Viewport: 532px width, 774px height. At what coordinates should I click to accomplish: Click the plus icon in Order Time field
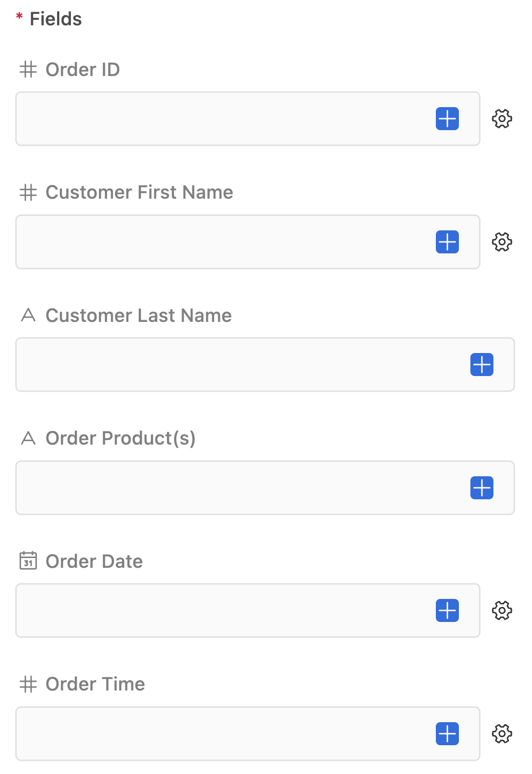[447, 734]
